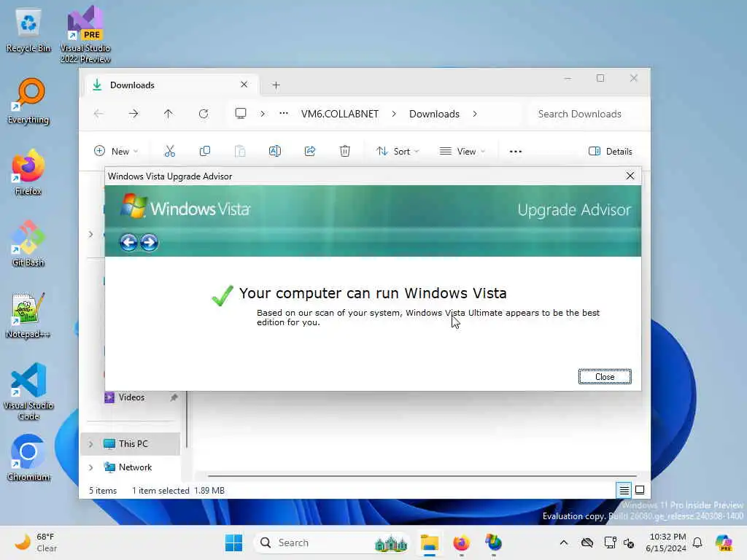The width and height of the screenshot is (747, 560).
Task: Select Downloads in the address breadcrumb
Action: coord(434,114)
